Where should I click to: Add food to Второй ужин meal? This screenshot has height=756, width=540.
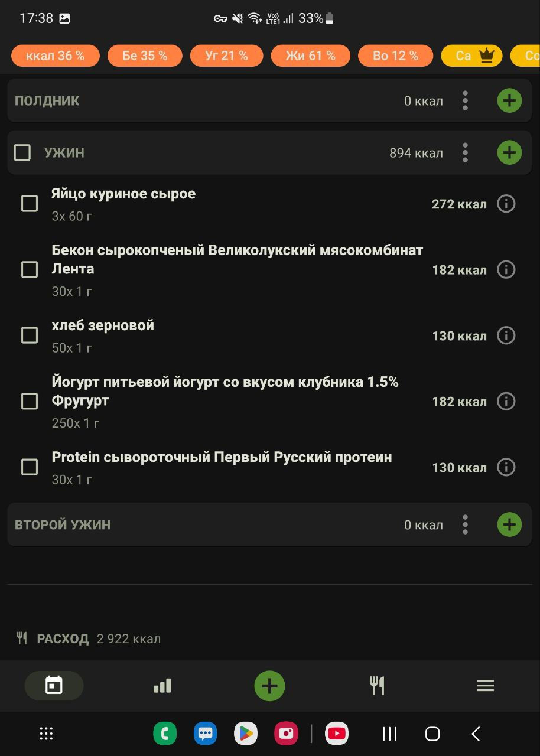tap(509, 524)
